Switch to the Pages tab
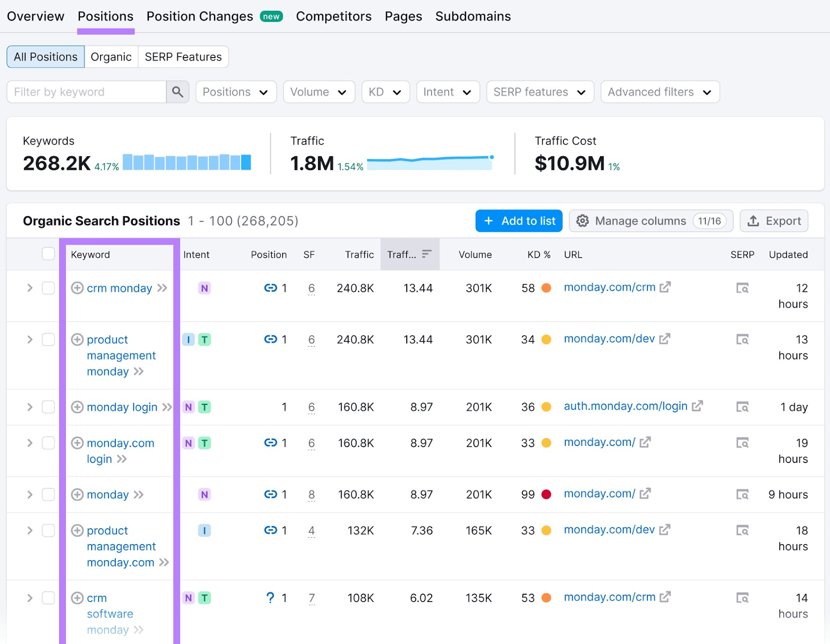 point(403,17)
